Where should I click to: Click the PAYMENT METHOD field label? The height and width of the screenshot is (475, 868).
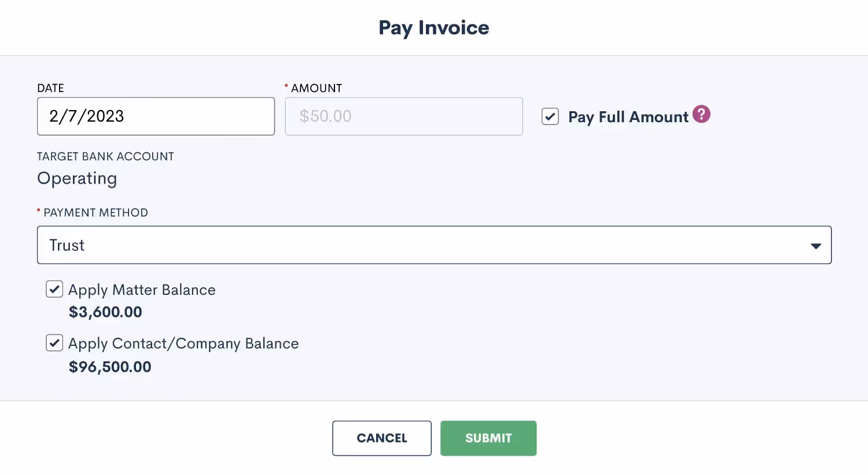point(96,213)
